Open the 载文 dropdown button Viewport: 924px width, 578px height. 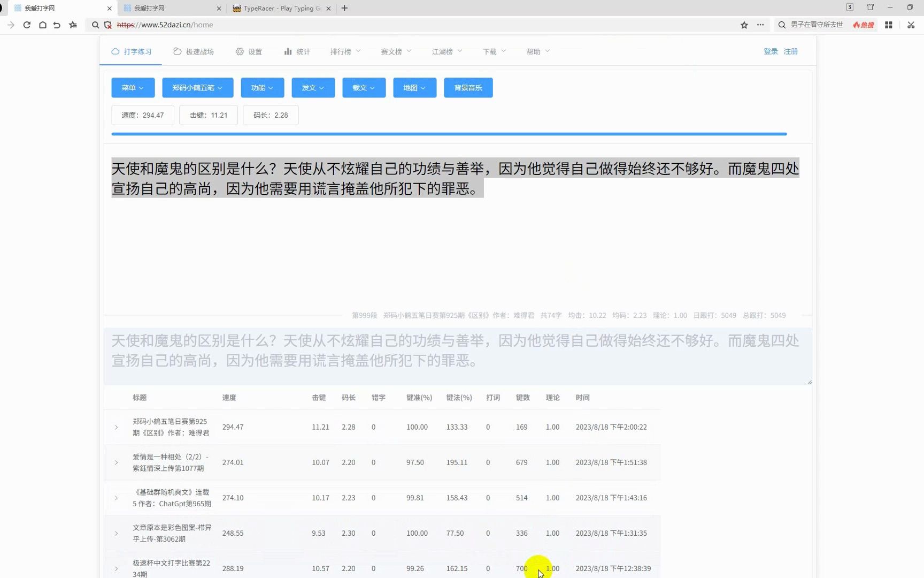(x=364, y=88)
